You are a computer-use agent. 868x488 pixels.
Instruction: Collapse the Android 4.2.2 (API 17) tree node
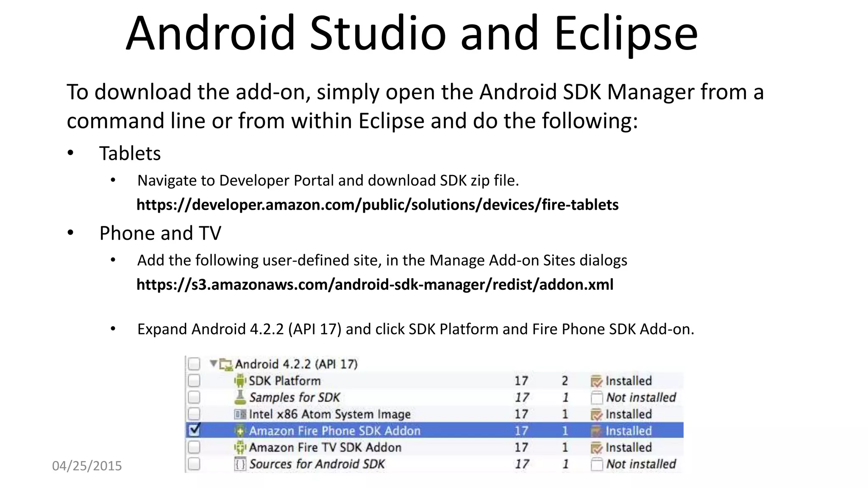(x=214, y=363)
